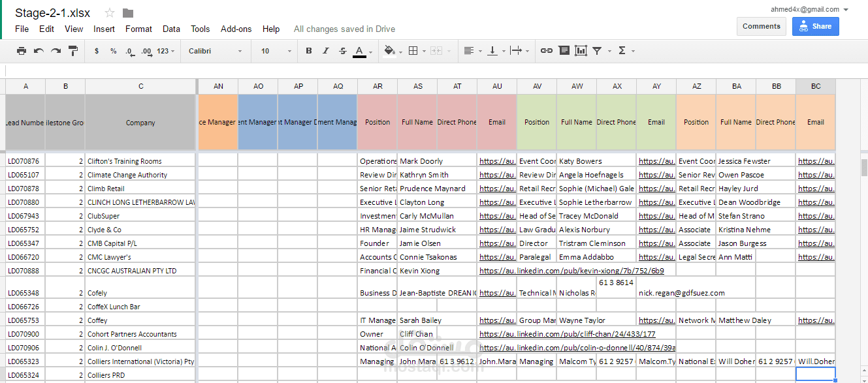The height and width of the screenshot is (383, 868).
Task: Open the Format menu
Action: 138,29
